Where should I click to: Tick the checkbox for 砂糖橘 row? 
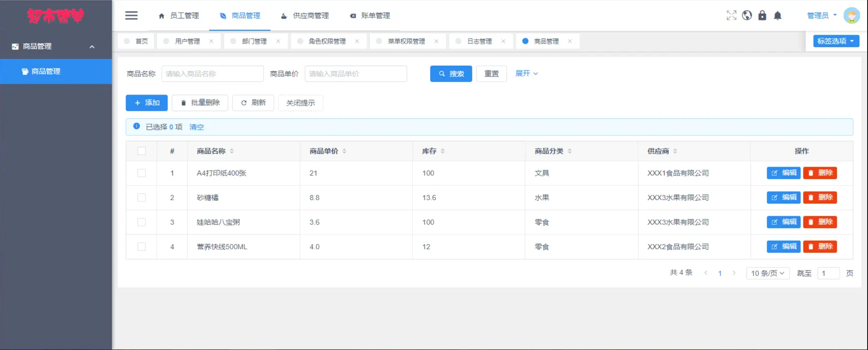coord(142,198)
